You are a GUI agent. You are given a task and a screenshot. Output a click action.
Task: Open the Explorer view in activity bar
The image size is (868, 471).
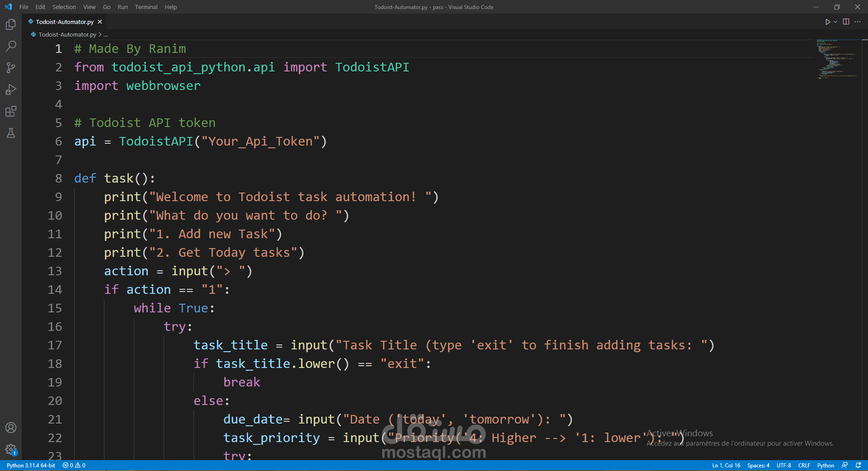click(x=11, y=24)
